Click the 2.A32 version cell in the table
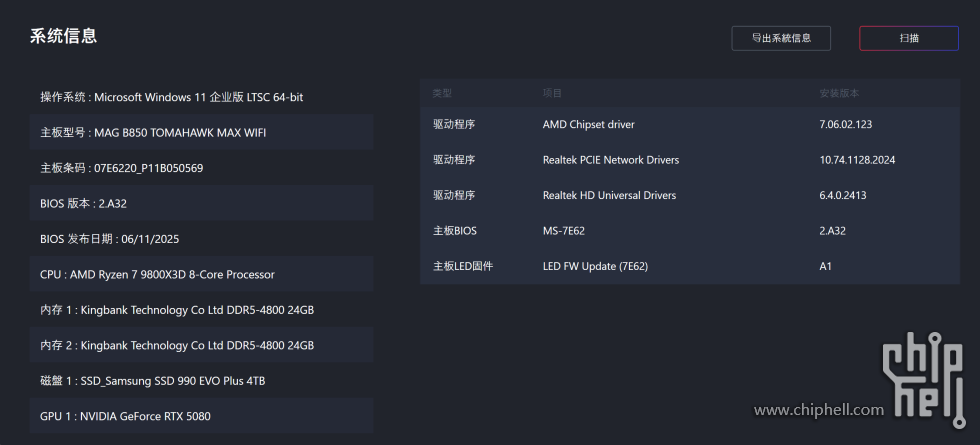980x445 pixels. click(x=832, y=231)
